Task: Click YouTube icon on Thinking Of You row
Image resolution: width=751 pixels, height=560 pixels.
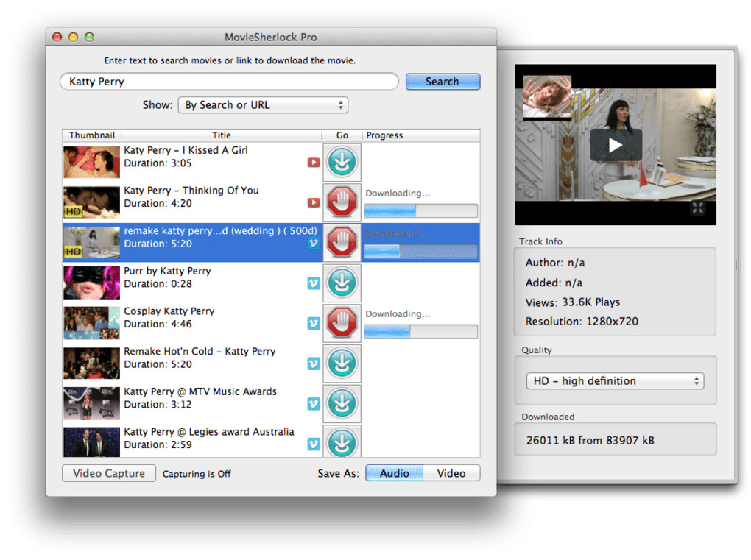Action: coord(314,203)
